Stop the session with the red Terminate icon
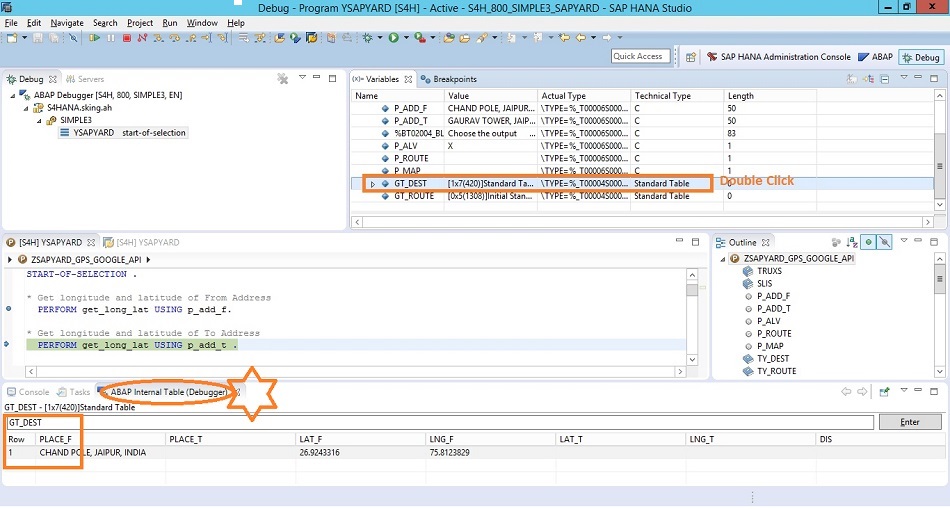950x509 pixels. [127, 38]
